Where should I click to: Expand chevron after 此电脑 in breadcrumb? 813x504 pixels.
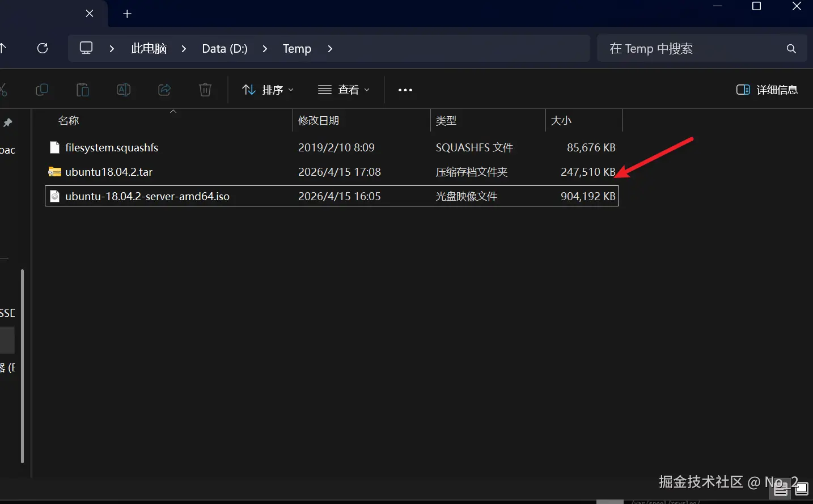tap(184, 49)
